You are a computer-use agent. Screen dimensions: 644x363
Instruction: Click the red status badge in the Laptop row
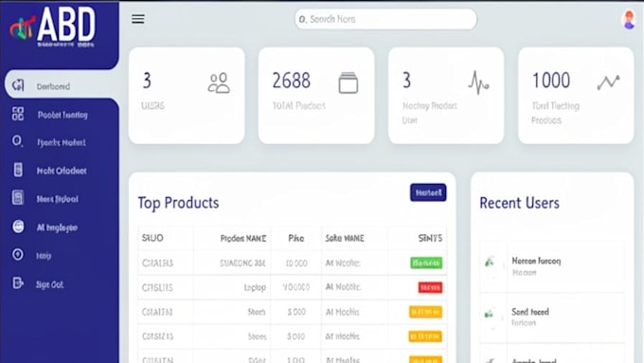pos(430,287)
